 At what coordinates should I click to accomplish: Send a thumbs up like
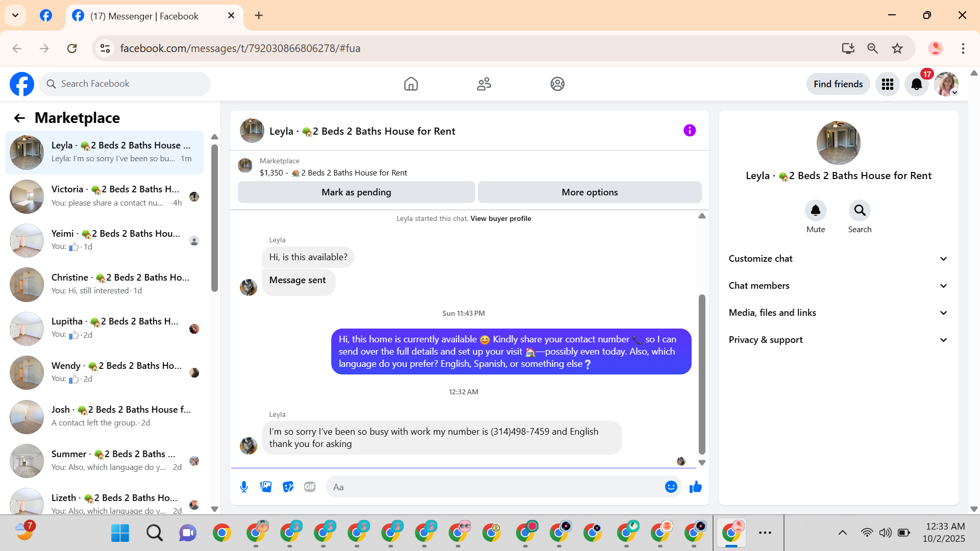click(x=695, y=487)
